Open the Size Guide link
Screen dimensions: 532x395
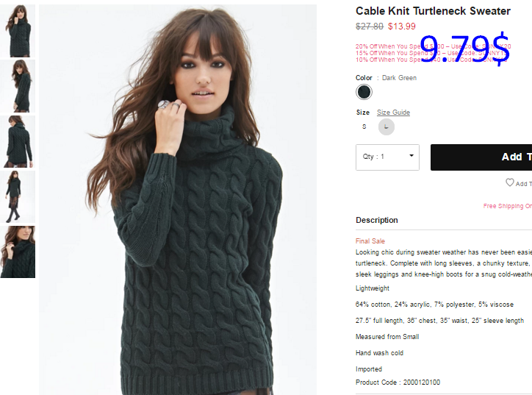click(393, 113)
